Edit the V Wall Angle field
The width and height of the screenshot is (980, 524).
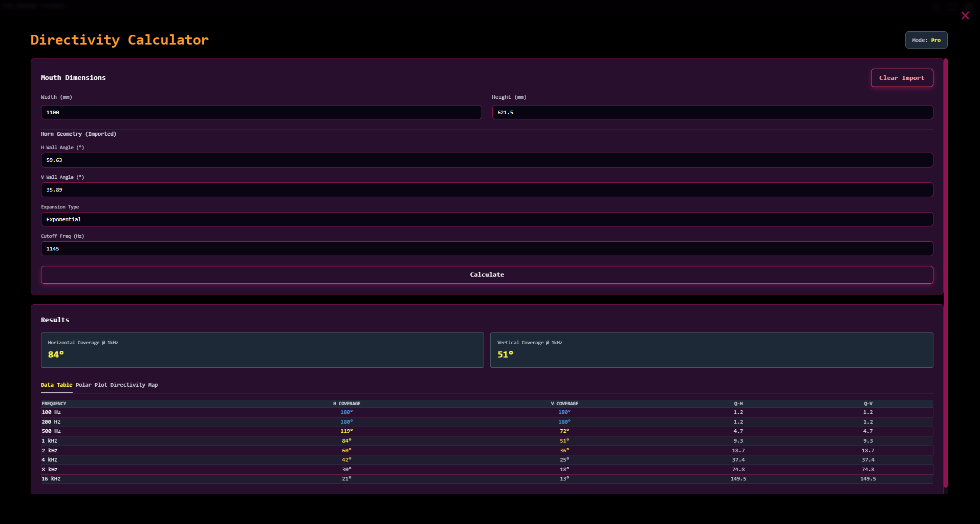487,190
